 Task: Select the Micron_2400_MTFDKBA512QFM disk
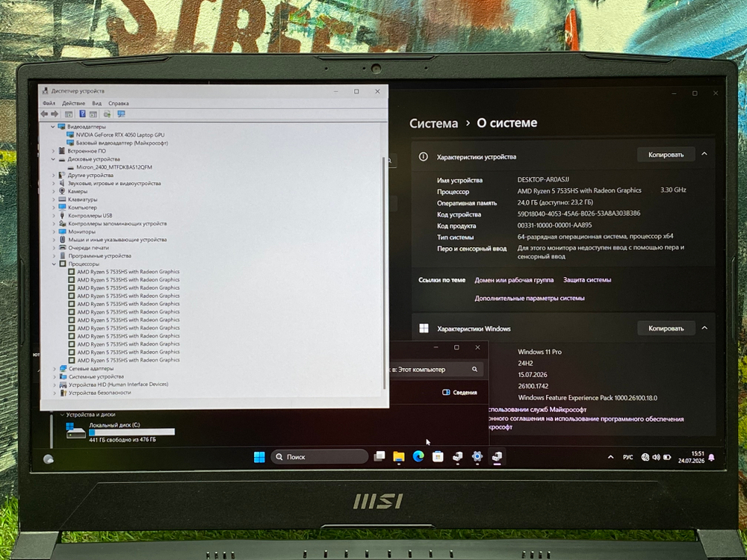pyautogui.click(x=114, y=167)
